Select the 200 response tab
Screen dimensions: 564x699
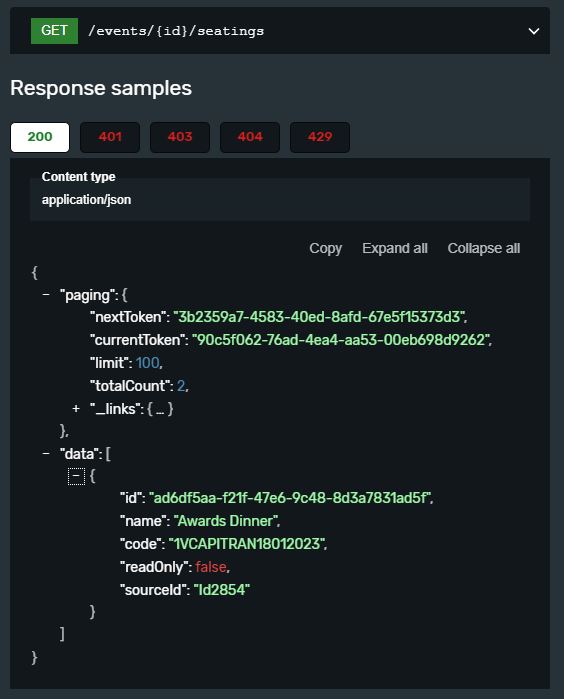tap(40, 137)
